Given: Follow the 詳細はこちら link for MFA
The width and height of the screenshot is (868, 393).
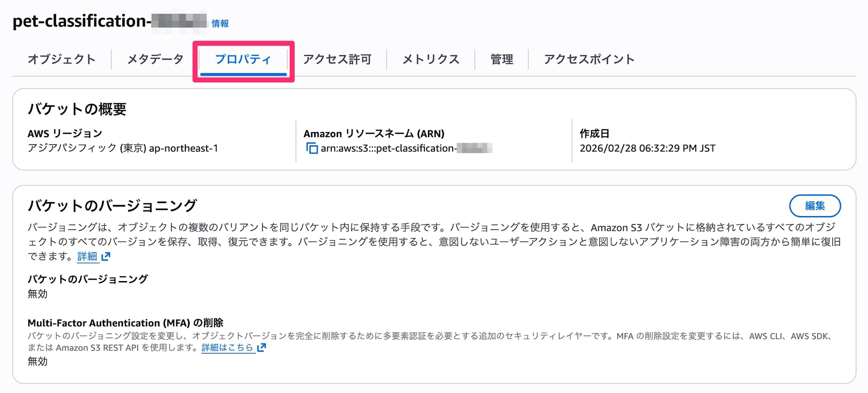Looking at the screenshot, I should [x=227, y=347].
